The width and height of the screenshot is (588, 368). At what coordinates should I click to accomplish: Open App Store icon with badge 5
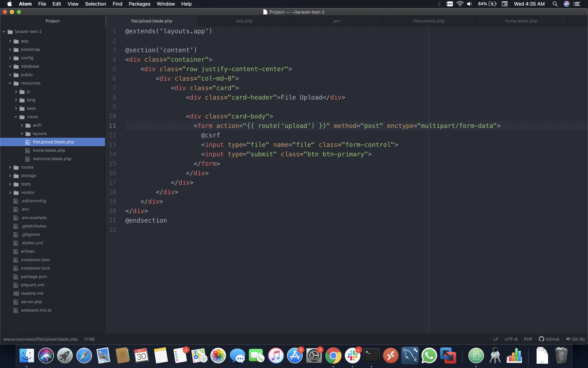(295, 356)
